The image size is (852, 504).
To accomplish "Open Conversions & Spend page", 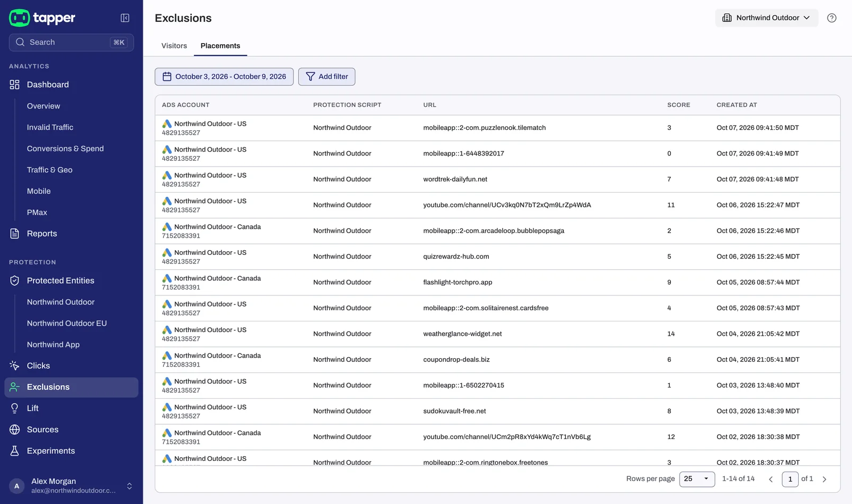I will [65, 148].
